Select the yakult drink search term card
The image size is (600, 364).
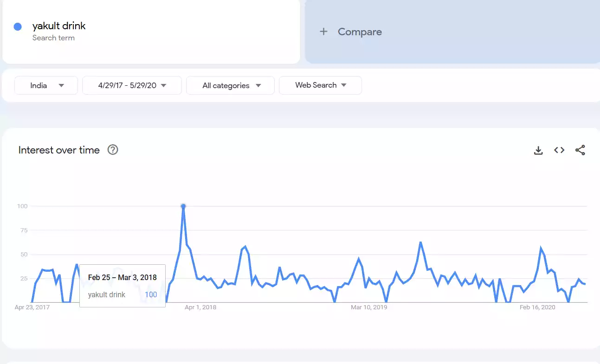coord(151,31)
